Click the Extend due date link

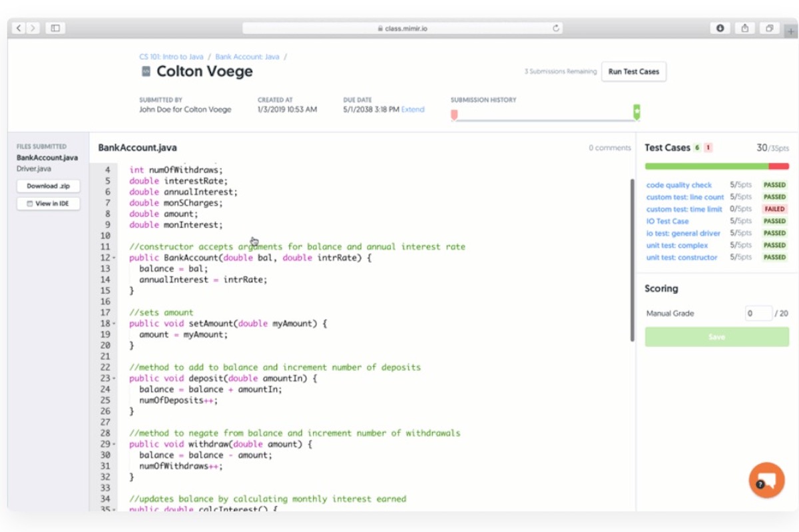(x=413, y=110)
